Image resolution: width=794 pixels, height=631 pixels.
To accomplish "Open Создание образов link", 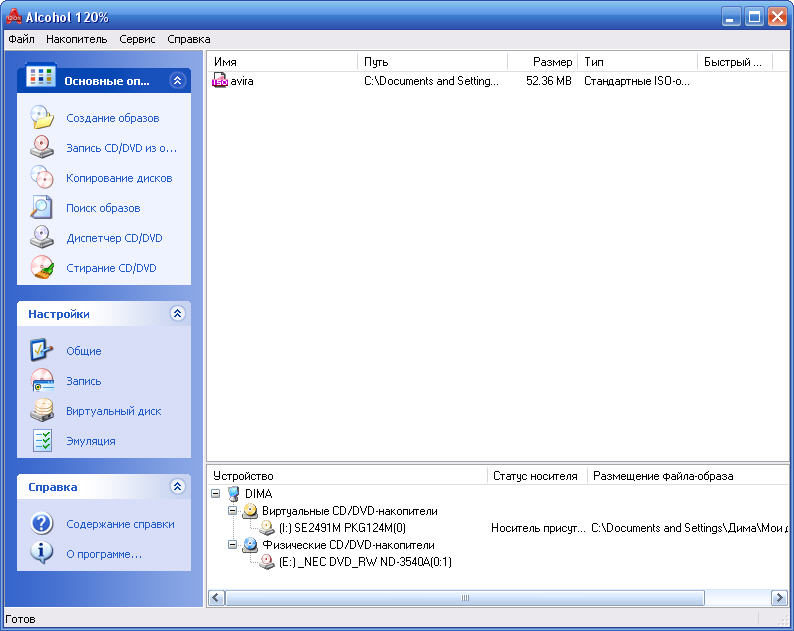I will 112,118.
